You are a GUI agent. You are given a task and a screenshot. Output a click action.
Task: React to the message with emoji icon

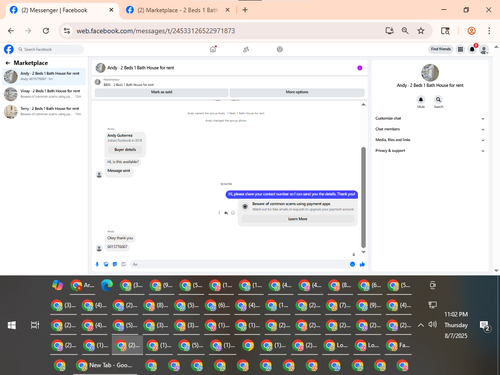click(233, 213)
